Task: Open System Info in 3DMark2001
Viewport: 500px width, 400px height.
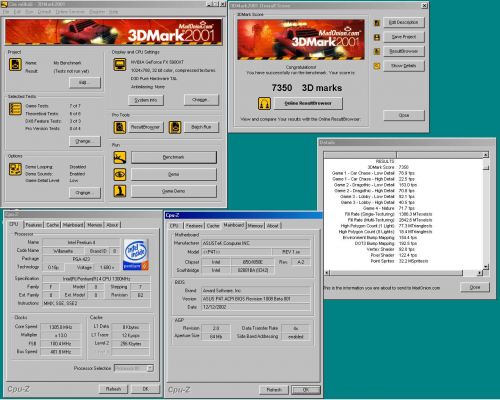Action: tap(146, 100)
